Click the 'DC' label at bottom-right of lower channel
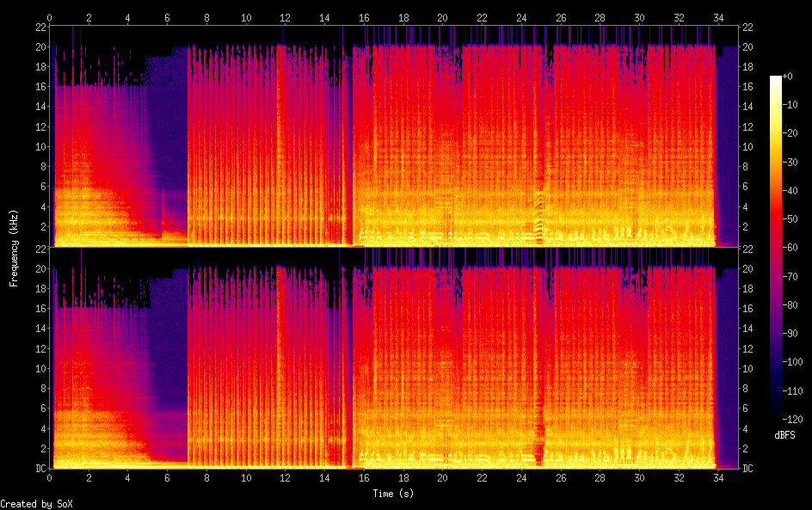Screen dimensions: 812x510 click(748, 469)
